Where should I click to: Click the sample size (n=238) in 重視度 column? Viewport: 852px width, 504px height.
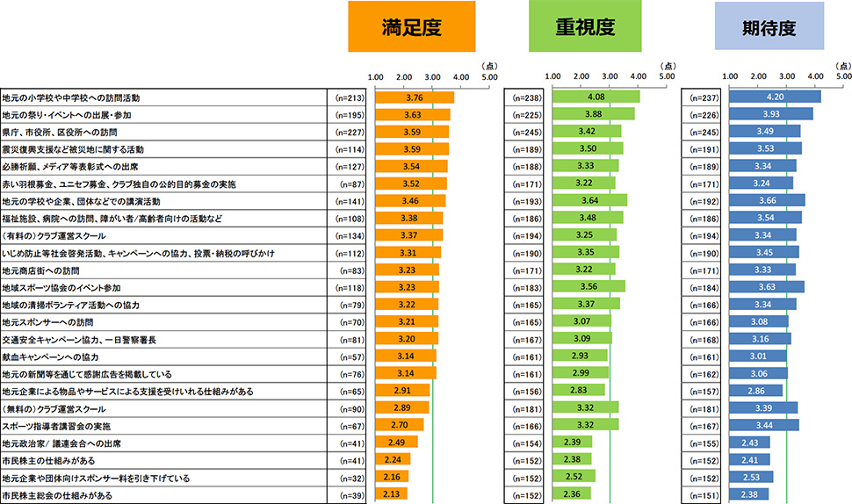point(526,98)
